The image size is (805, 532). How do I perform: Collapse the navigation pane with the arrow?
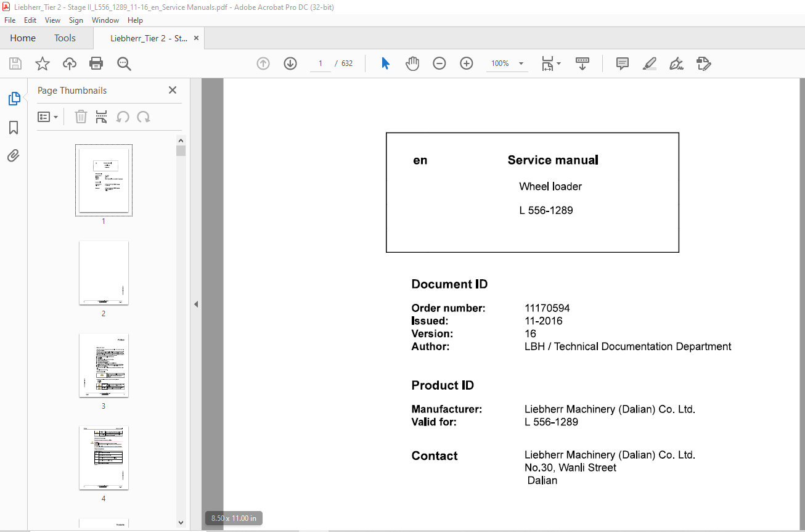196,304
